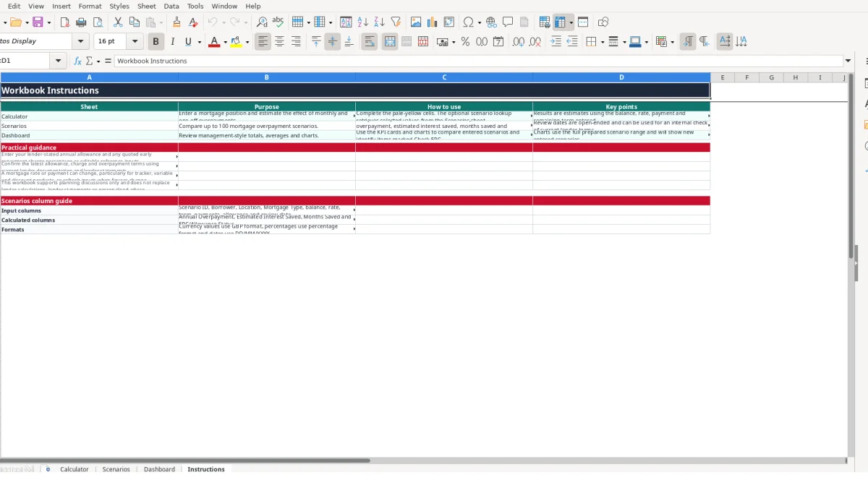Switch to the Scenarios sheet tab

[116, 469]
